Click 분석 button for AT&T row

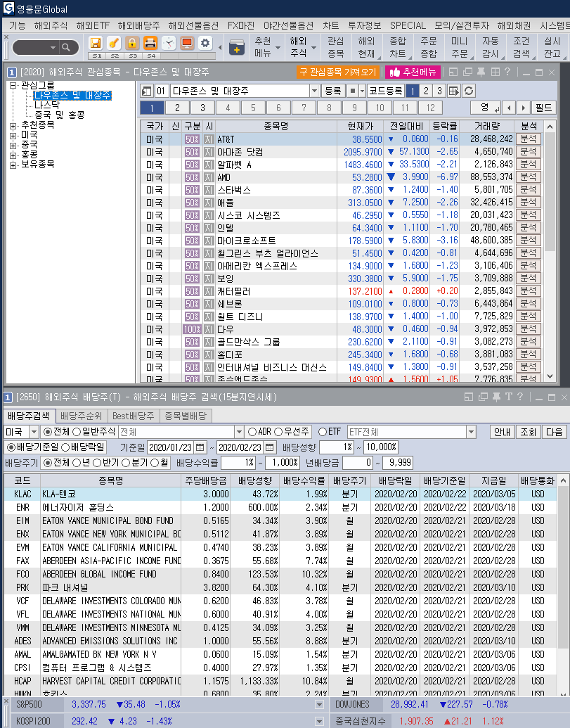click(529, 139)
